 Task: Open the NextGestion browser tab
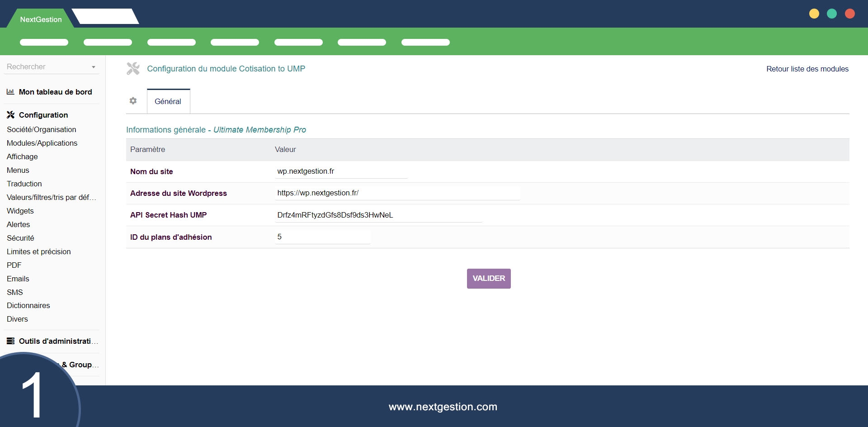pos(41,19)
